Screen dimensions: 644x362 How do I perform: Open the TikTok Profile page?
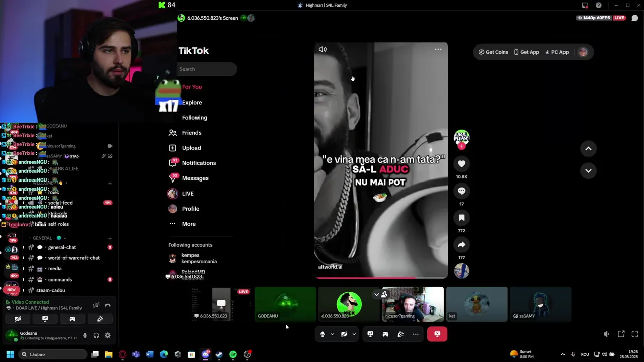point(184,209)
